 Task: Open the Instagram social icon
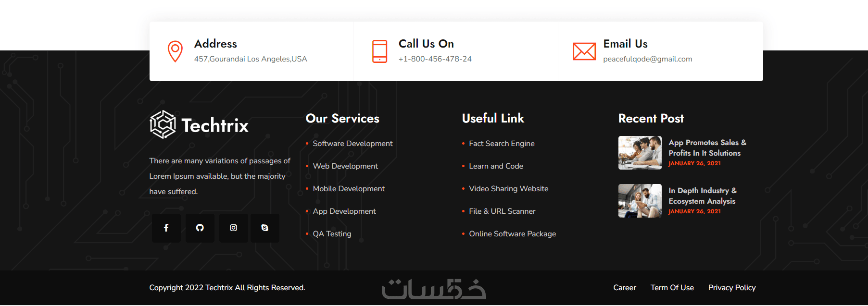pyautogui.click(x=234, y=228)
